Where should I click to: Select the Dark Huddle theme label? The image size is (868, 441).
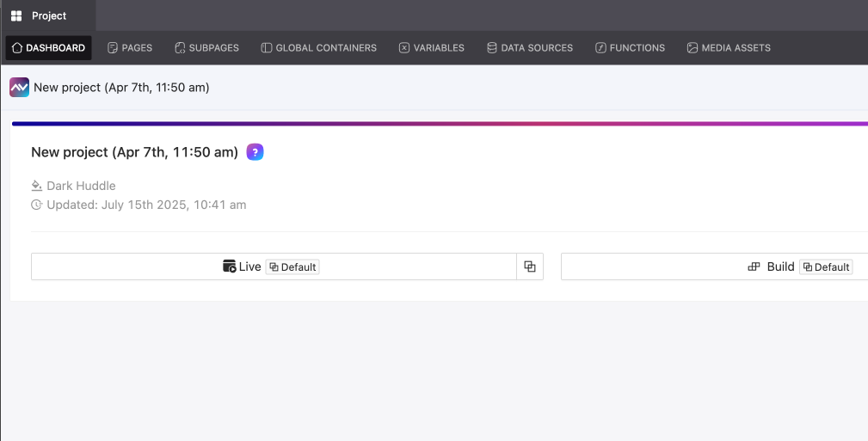[x=81, y=186]
